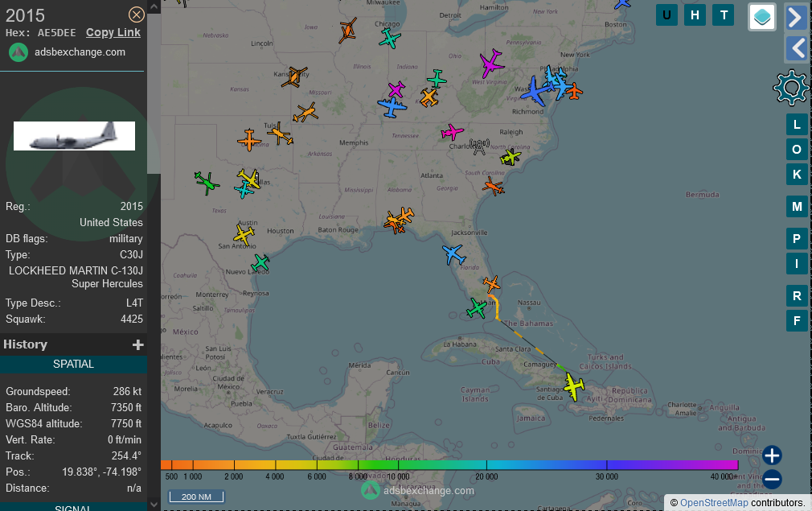Image resolution: width=812 pixels, height=511 pixels.
Task: Click the sidebar scrollbar down arrow
Action: coord(154,504)
